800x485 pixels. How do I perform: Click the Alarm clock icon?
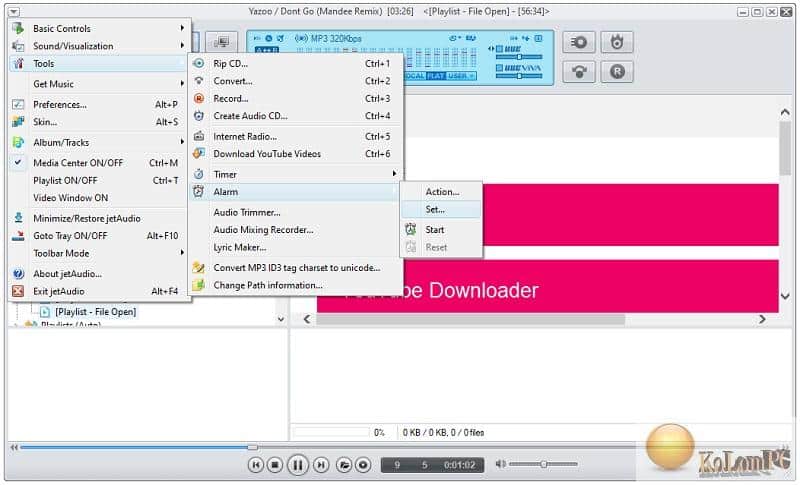[x=198, y=191]
